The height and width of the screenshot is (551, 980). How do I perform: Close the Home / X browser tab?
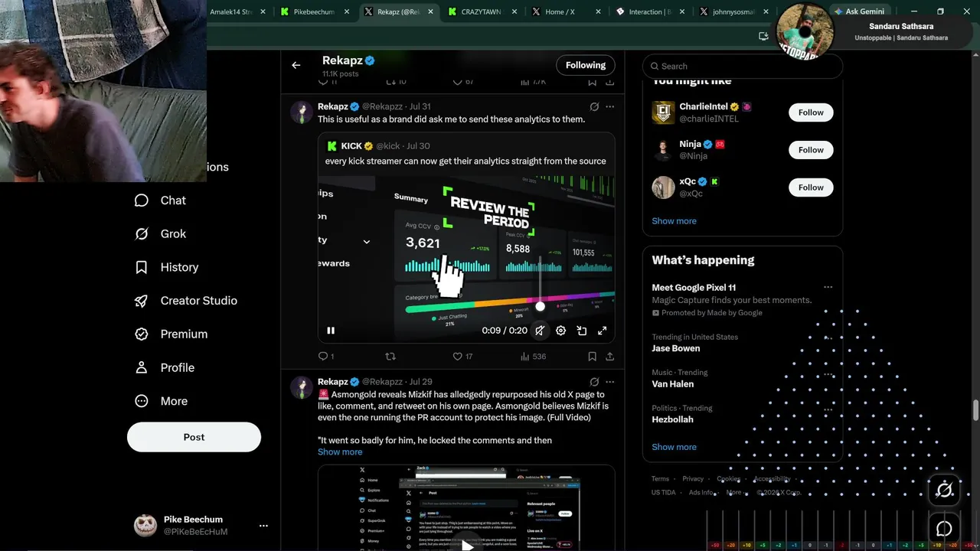click(x=597, y=11)
